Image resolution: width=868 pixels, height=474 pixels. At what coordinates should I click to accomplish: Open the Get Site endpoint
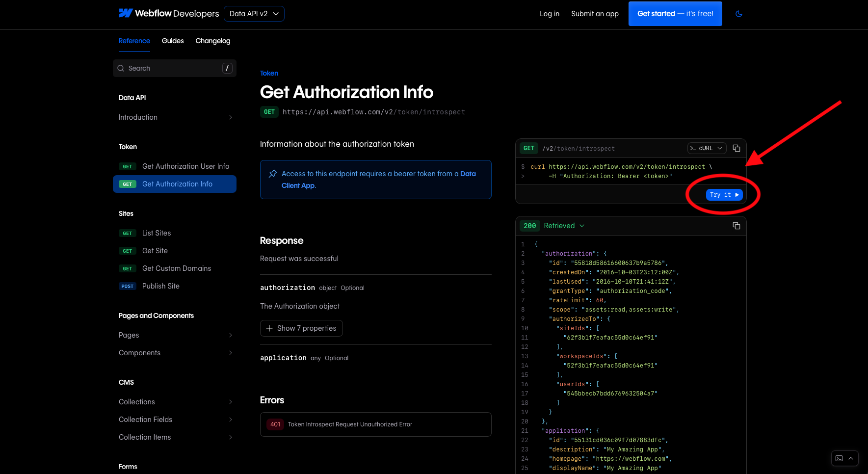(x=175, y=251)
